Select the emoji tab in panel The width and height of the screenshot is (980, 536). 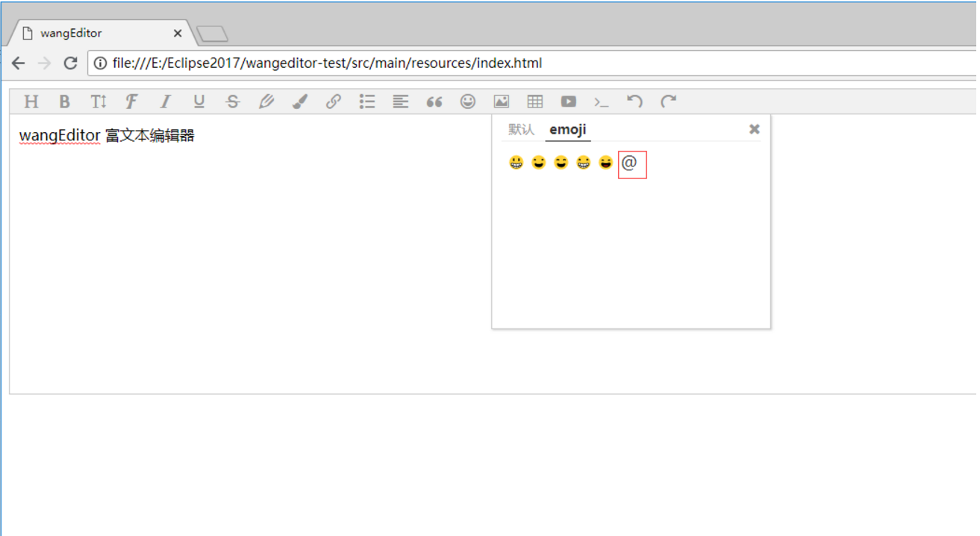[x=568, y=129]
